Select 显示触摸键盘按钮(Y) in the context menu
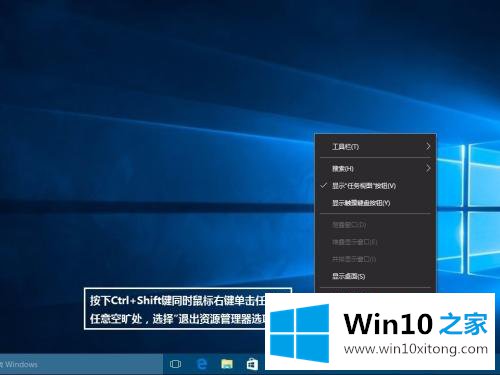This screenshot has width=500, height=375. point(376,203)
